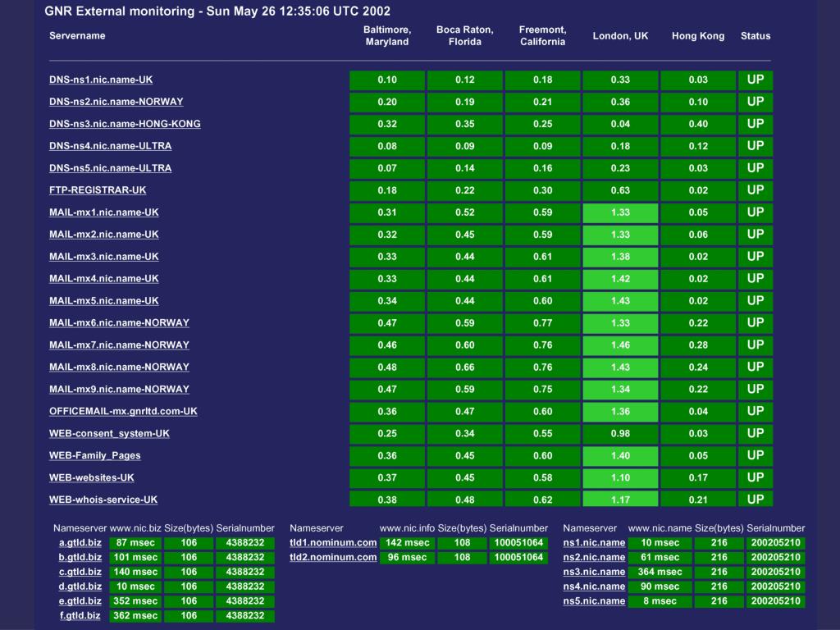Click the 0.07 Baltimore value for DNS-ns5
840x630 pixels.
[387, 168]
